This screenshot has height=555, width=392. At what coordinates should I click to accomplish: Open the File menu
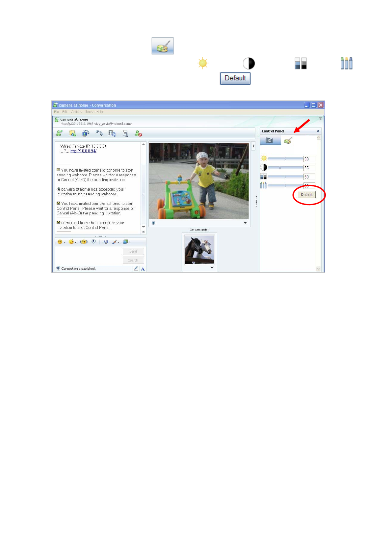[56, 112]
